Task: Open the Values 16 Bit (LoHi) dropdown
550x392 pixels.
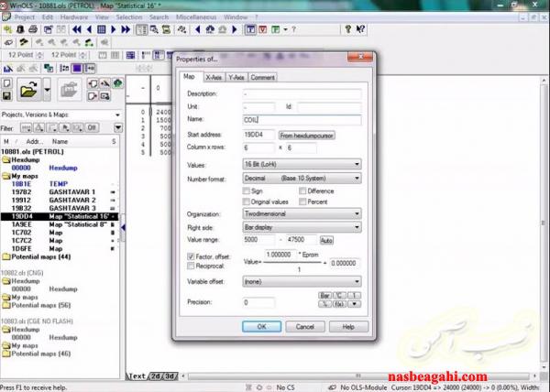Action: pos(302,164)
